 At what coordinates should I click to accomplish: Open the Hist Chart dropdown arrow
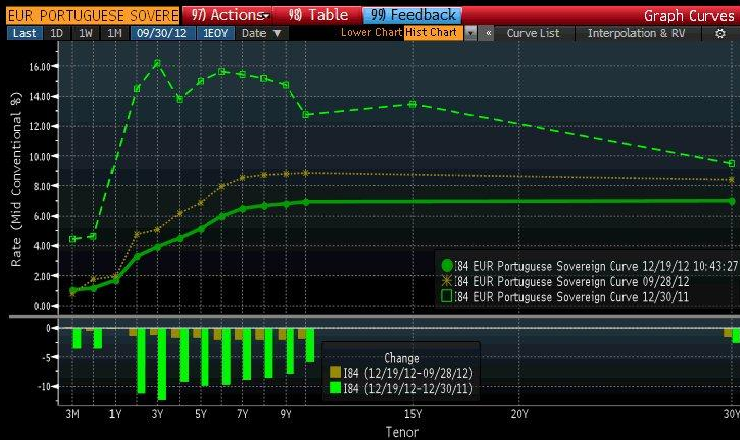pos(471,33)
